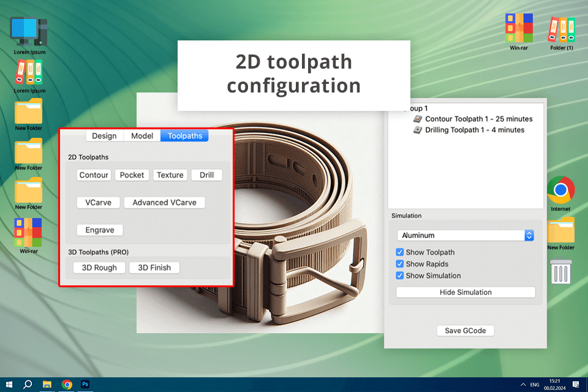588x392 pixels.
Task: Click the taskbar clock and date
Action: point(555,385)
